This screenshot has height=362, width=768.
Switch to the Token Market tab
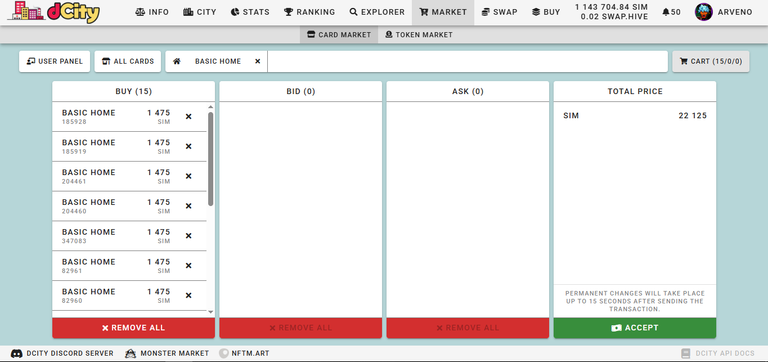coord(419,35)
